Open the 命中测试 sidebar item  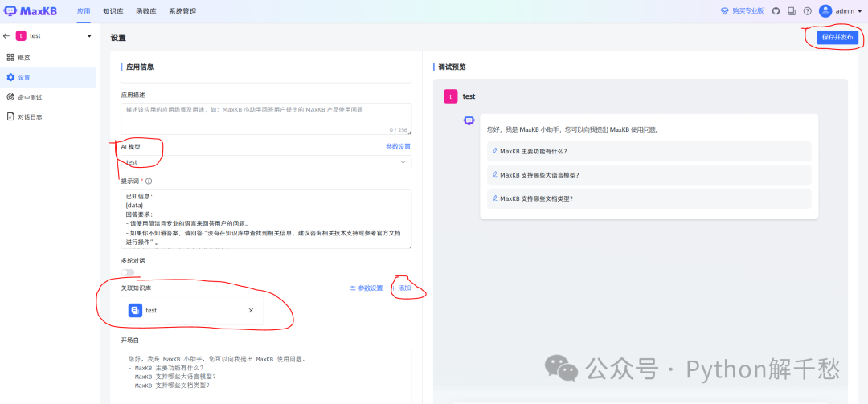tap(48, 97)
